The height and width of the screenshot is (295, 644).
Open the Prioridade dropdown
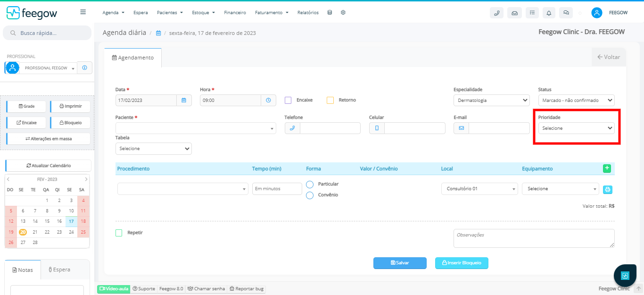[576, 128]
